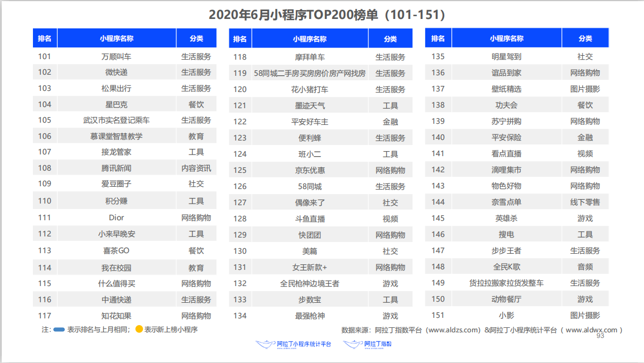
Task: Click the 分类 header in the right table
Action: click(585, 38)
